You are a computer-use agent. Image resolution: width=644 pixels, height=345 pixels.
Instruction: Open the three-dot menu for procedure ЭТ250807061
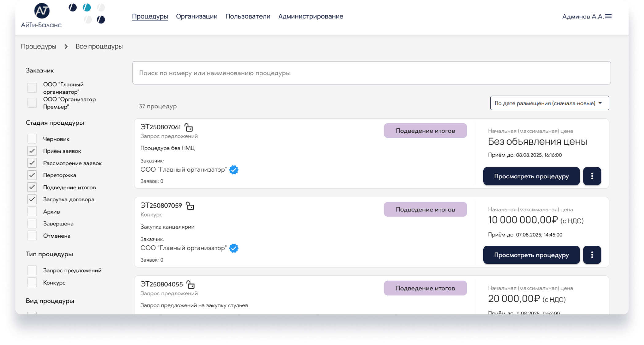click(592, 176)
